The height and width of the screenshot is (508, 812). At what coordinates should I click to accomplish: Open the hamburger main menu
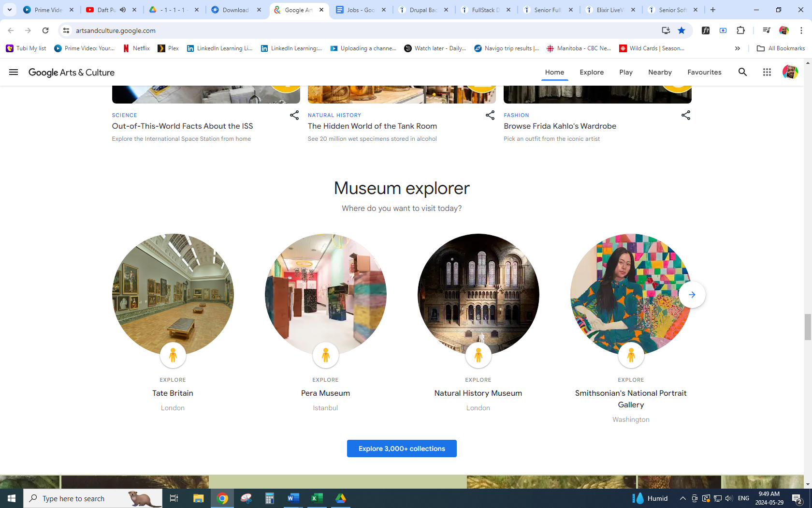[x=14, y=72]
